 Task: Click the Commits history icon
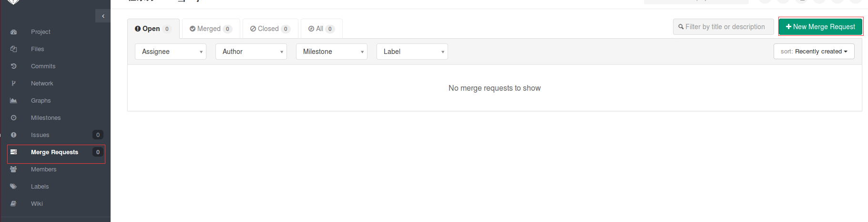pos(14,66)
